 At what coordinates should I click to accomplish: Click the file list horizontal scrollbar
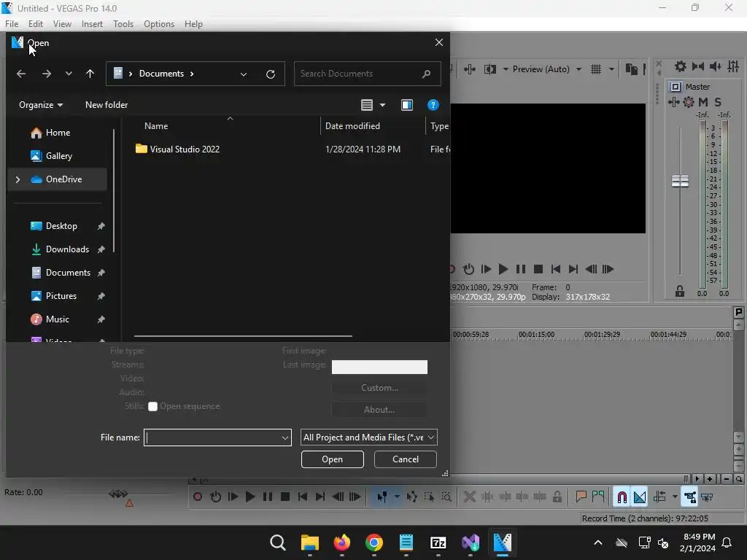point(243,336)
